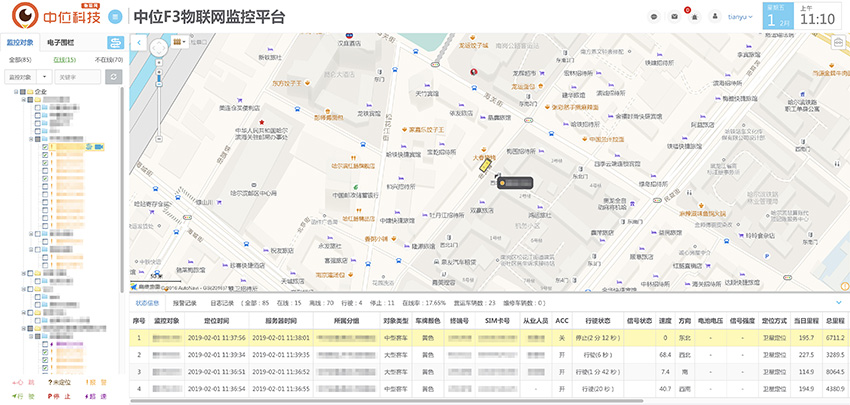
Task: Filter by 在线(15) vehicles
Action: coord(64,60)
